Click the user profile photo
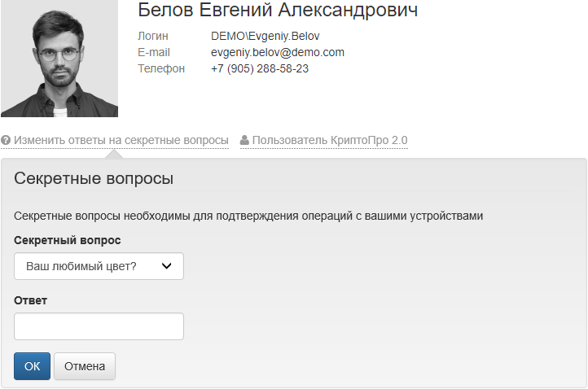588x389 pixels. [x=59, y=59]
